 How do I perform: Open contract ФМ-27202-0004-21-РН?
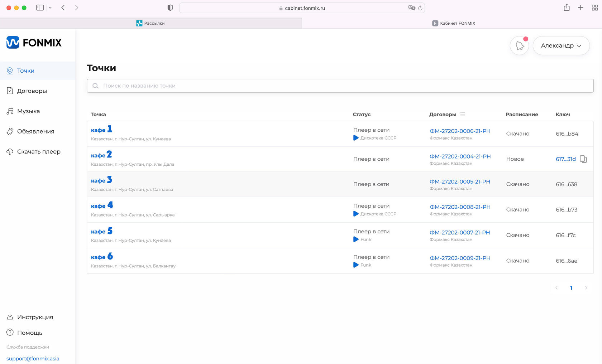click(x=460, y=156)
